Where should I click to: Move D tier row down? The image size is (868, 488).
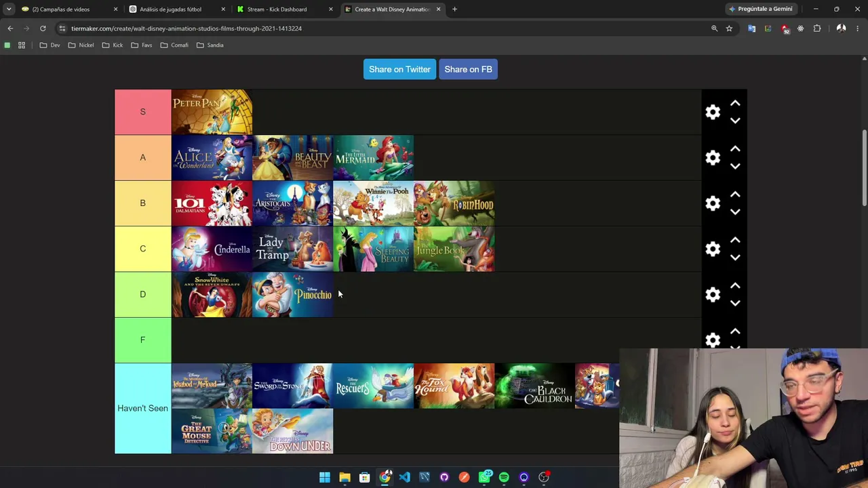click(x=735, y=303)
